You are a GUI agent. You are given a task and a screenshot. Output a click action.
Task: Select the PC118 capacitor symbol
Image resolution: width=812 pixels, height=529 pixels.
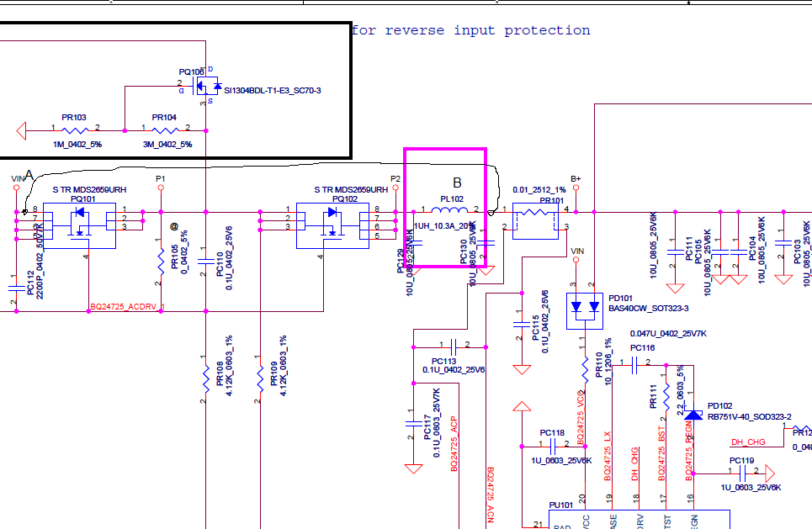click(x=554, y=446)
